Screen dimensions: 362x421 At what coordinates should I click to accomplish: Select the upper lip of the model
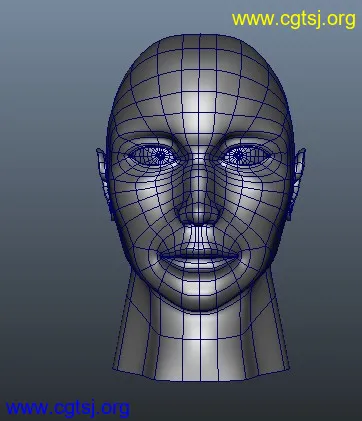pyautogui.click(x=199, y=249)
